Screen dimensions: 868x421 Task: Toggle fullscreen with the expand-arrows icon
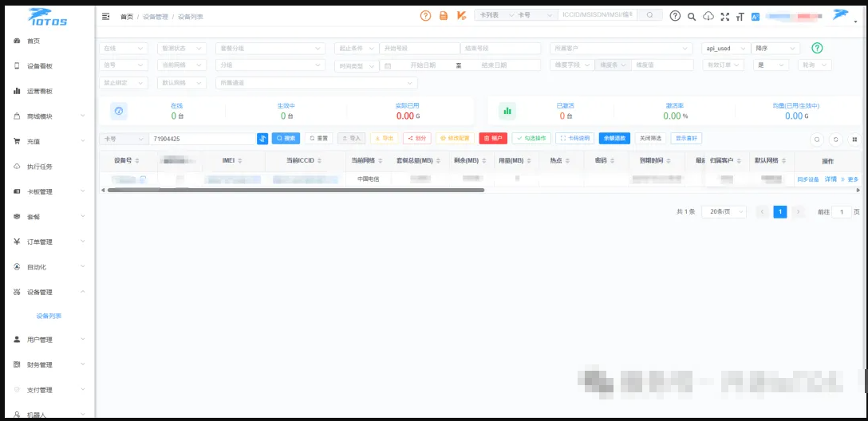point(724,17)
